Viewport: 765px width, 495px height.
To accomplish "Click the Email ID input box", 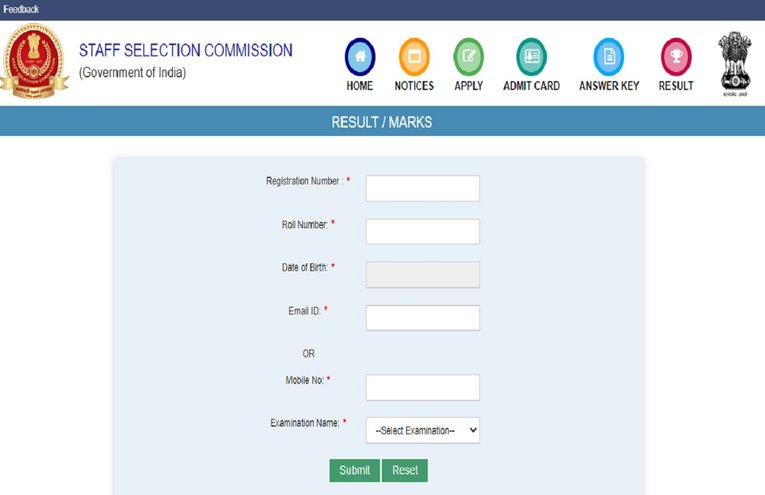I will pos(423,318).
